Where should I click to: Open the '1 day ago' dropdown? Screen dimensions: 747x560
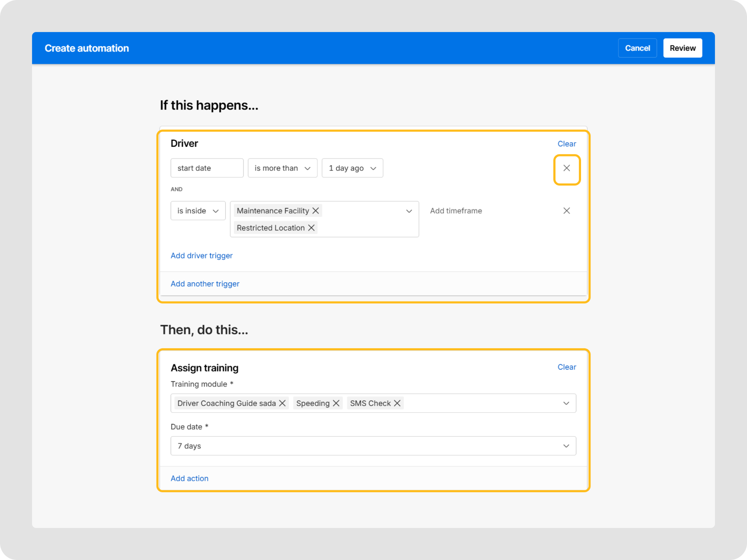click(352, 168)
